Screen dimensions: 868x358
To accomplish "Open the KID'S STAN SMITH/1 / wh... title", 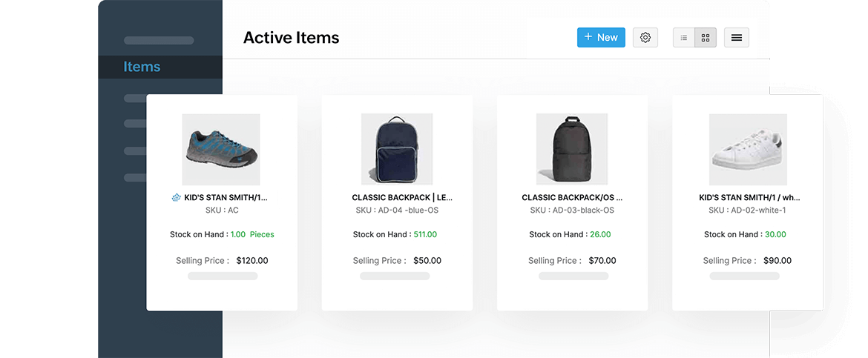I will click(x=749, y=198).
